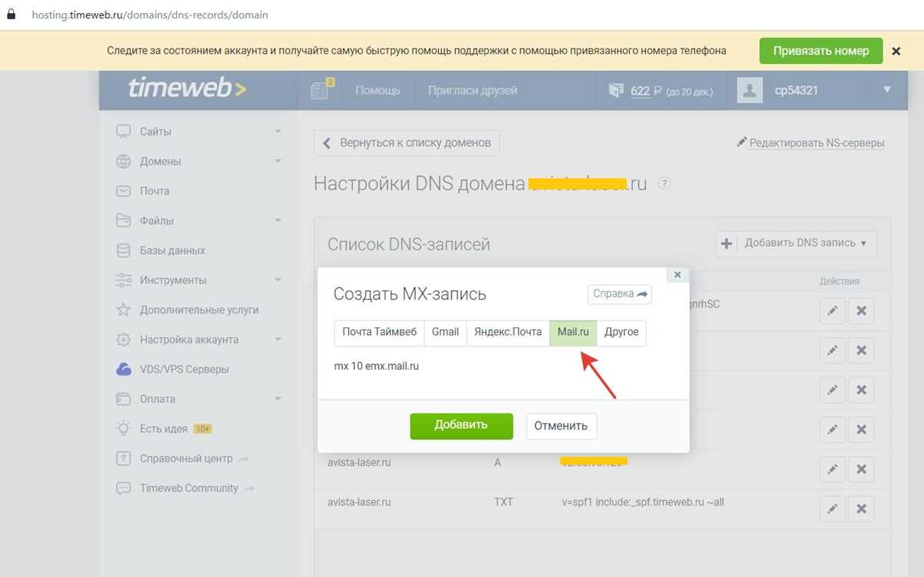Edit the TXT spf1 record

pos(832,509)
